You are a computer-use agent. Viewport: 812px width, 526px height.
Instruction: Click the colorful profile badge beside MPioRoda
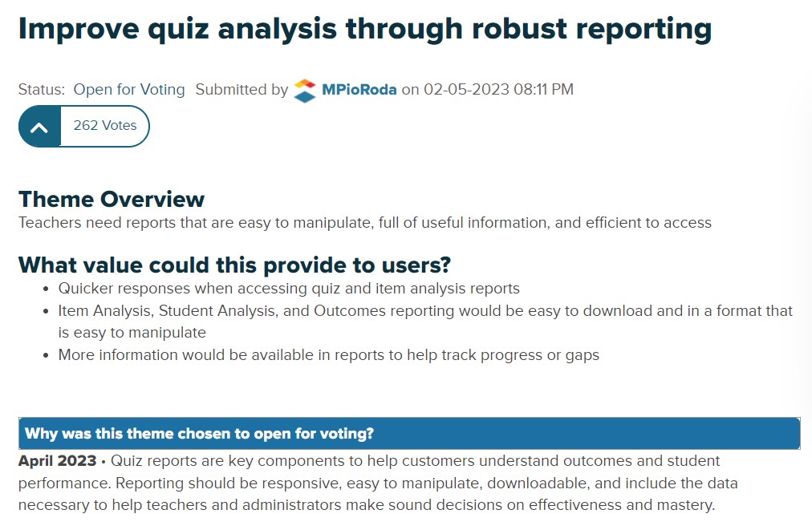pyautogui.click(x=304, y=90)
